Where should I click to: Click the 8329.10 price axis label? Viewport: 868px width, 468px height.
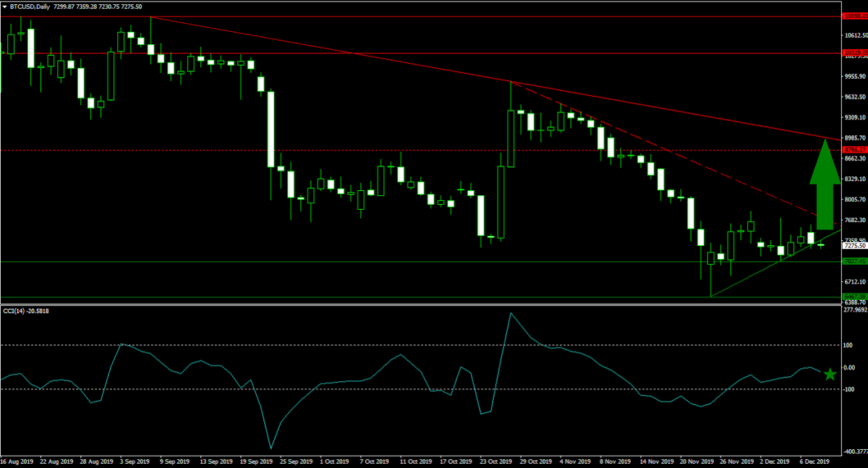point(855,179)
